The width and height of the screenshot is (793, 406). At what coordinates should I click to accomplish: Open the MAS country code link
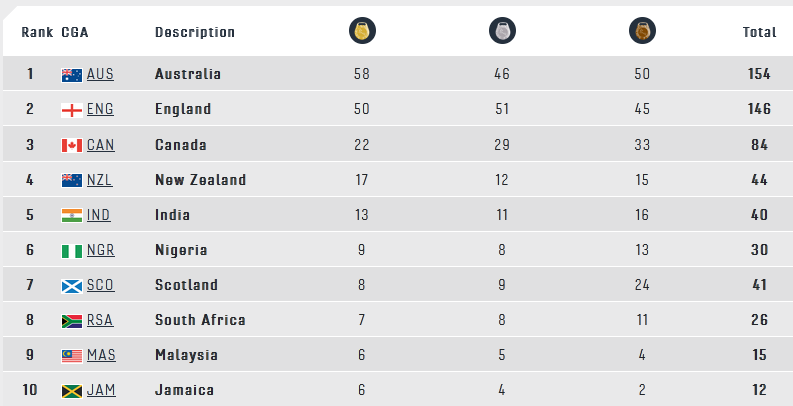101,355
